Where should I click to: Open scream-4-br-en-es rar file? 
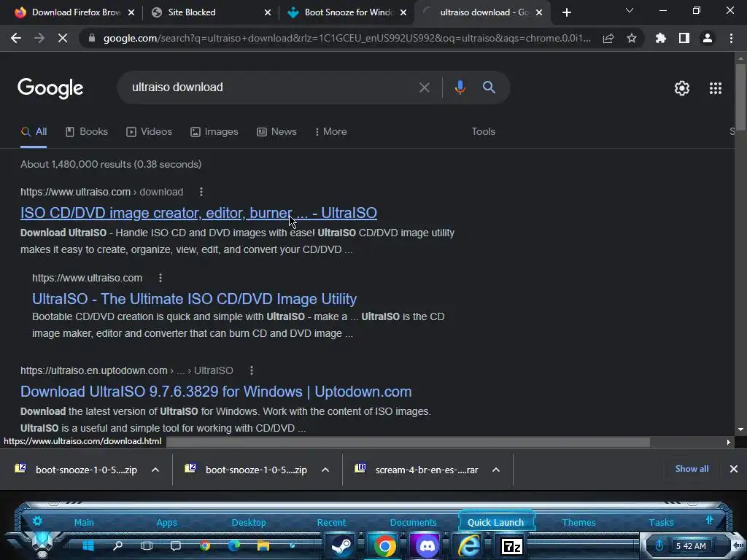pos(417,470)
